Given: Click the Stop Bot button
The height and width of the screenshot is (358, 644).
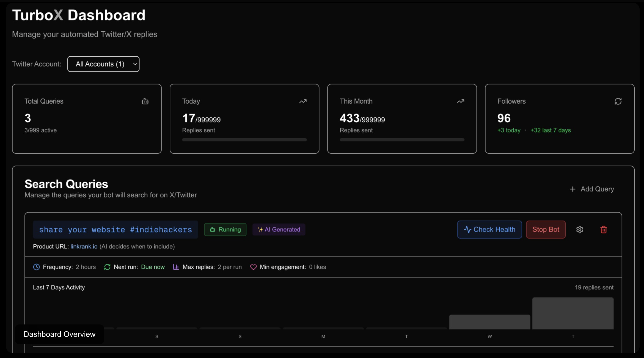Looking at the screenshot, I should pyautogui.click(x=546, y=229).
